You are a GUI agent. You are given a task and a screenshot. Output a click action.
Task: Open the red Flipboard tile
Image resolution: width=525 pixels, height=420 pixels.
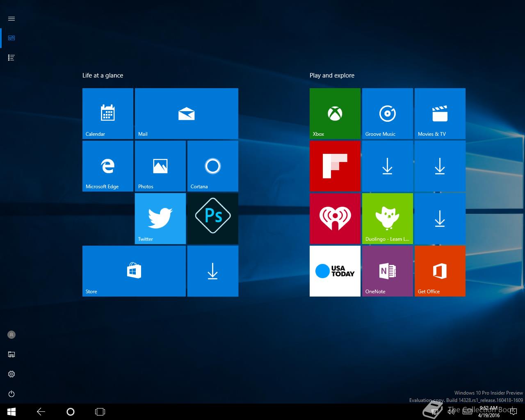[335, 166]
